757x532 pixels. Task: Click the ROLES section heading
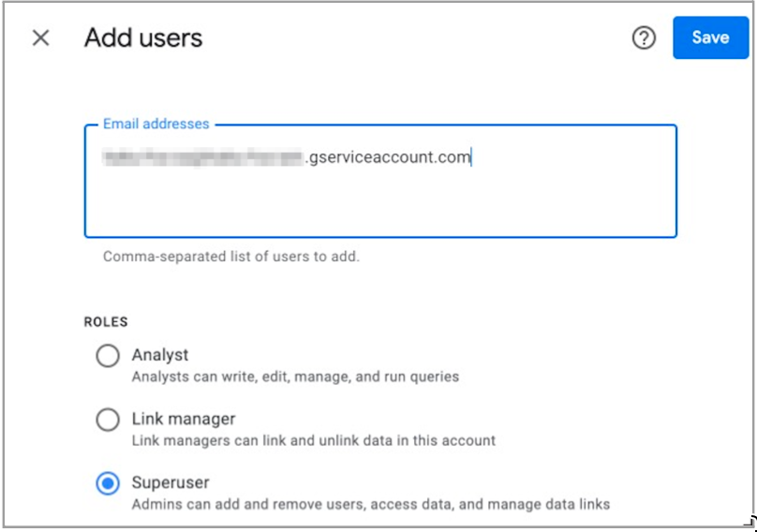(x=106, y=322)
